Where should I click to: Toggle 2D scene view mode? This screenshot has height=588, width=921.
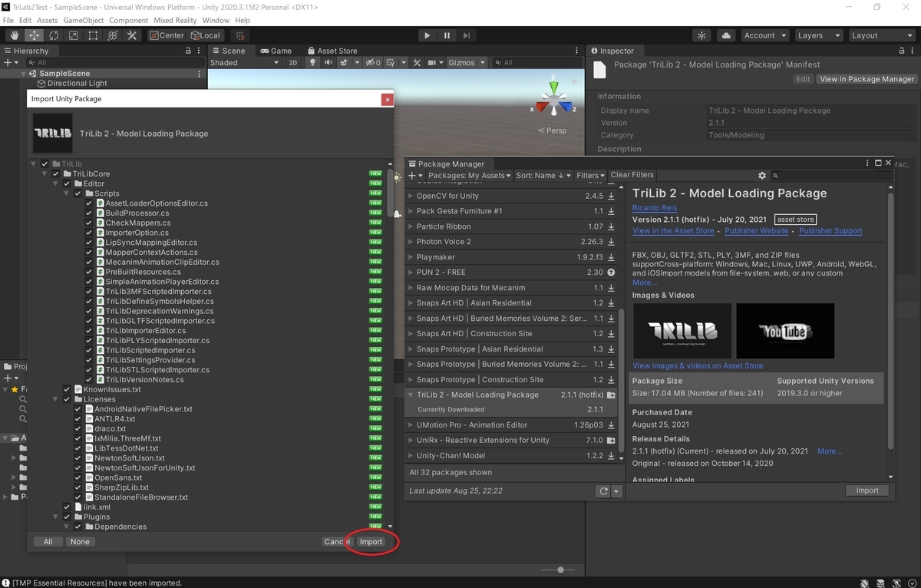(x=292, y=63)
